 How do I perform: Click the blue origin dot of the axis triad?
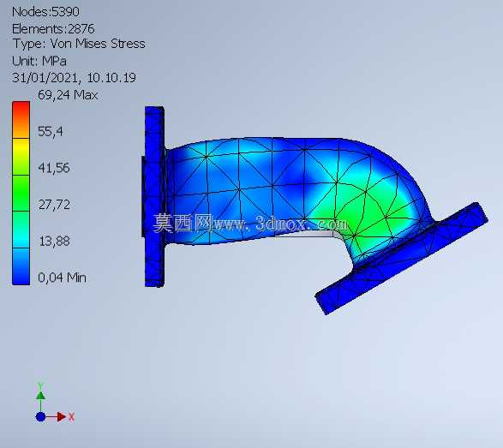41,417
